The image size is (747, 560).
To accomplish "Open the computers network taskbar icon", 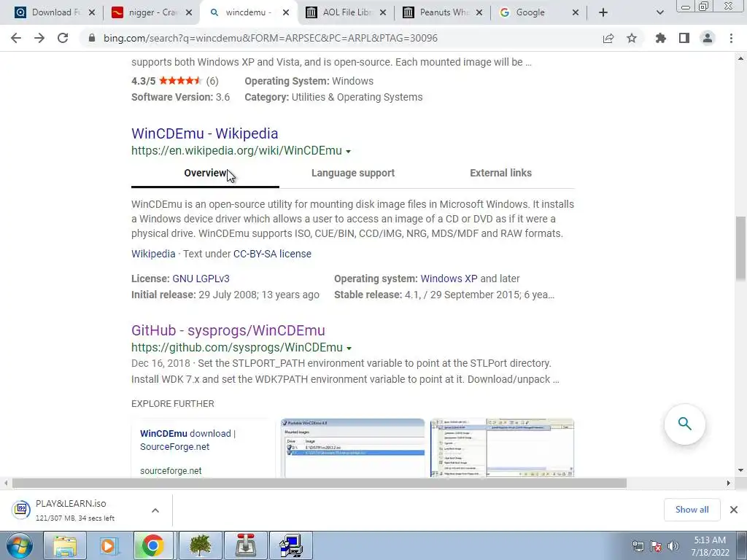I will (291, 545).
